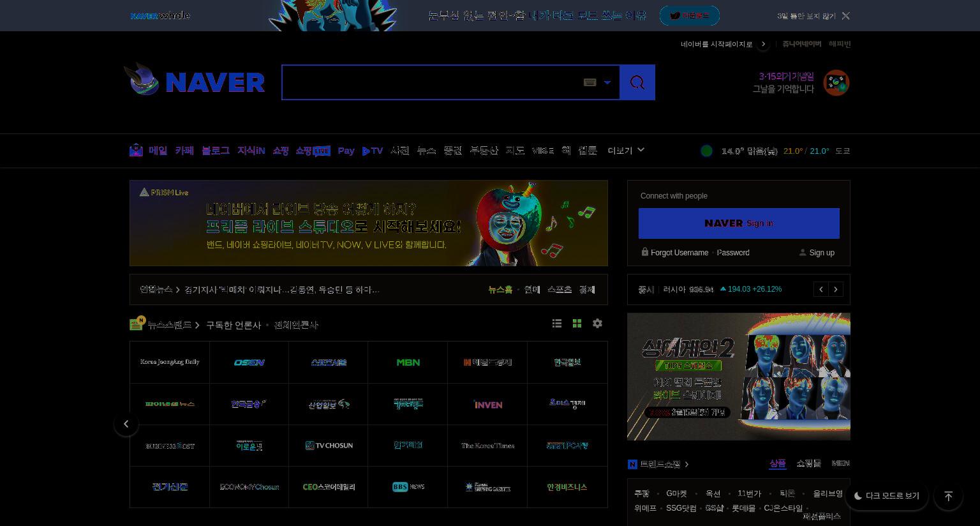Open the 사전 menu item
The image size is (980, 526).
(x=400, y=151)
